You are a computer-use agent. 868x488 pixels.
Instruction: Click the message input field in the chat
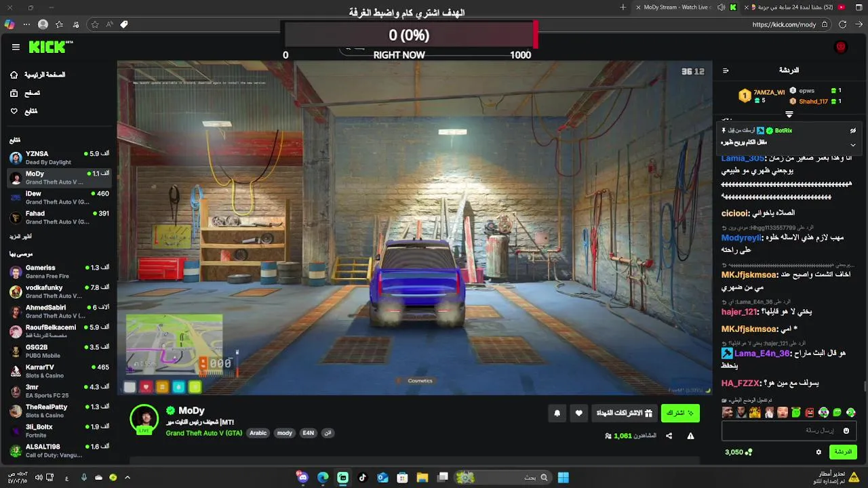click(789, 430)
